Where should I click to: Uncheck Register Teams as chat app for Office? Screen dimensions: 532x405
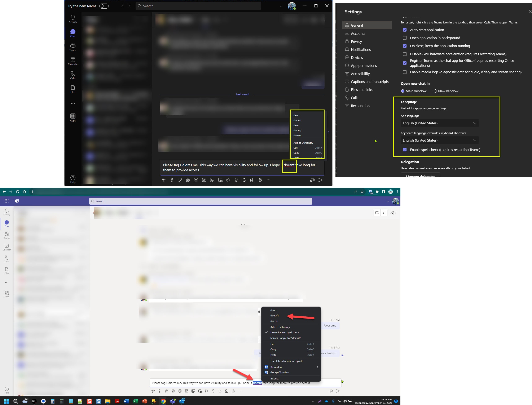(405, 63)
